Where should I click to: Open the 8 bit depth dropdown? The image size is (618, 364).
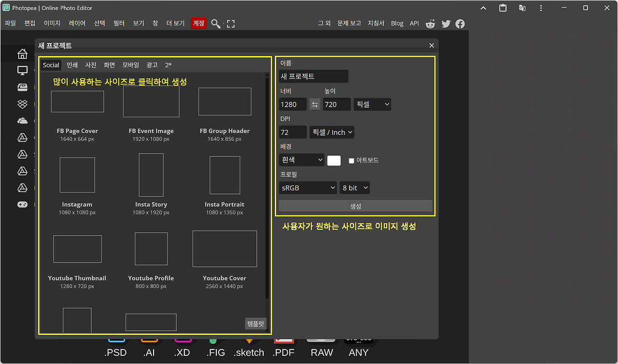pyautogui.click(x=355, y=188)
